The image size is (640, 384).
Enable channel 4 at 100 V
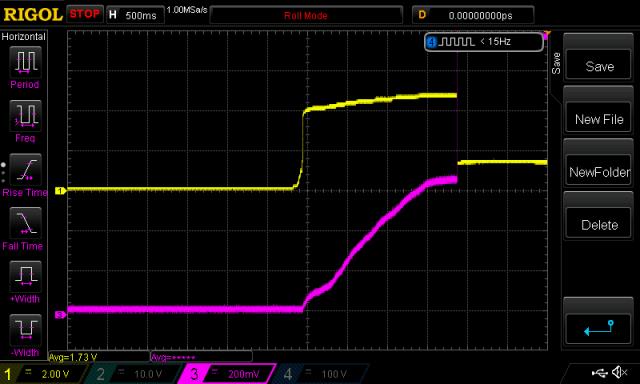(x=321, y=374)
